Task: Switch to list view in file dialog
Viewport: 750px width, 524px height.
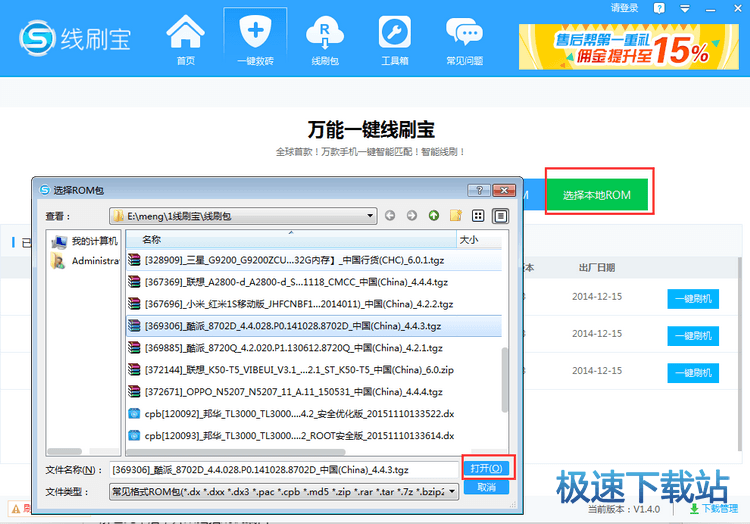Action: point(479,215)
